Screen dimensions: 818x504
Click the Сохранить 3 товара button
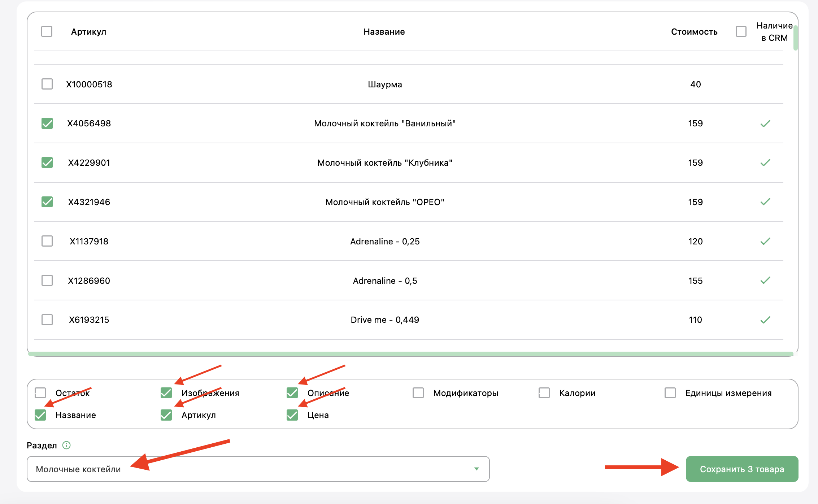coord(742,469)
